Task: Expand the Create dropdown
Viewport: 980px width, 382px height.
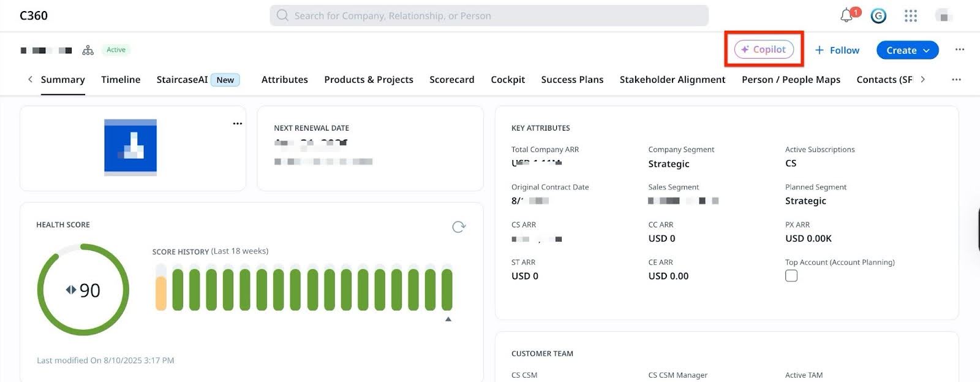Action: point(908,50)
